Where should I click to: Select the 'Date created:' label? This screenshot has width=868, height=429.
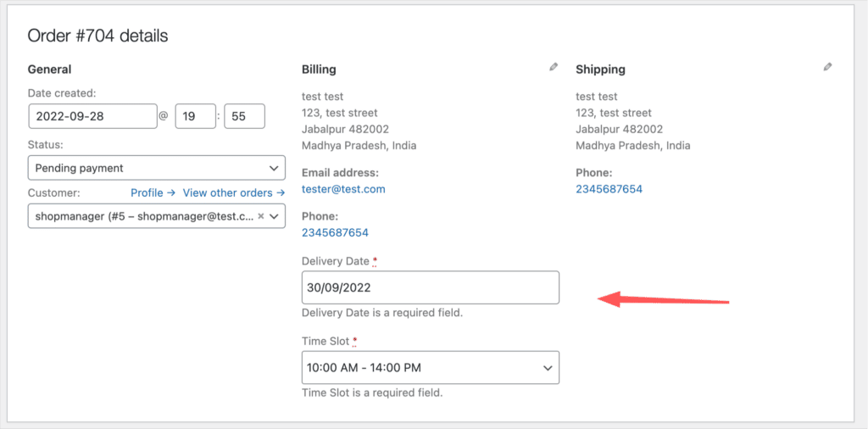(61, 92)
